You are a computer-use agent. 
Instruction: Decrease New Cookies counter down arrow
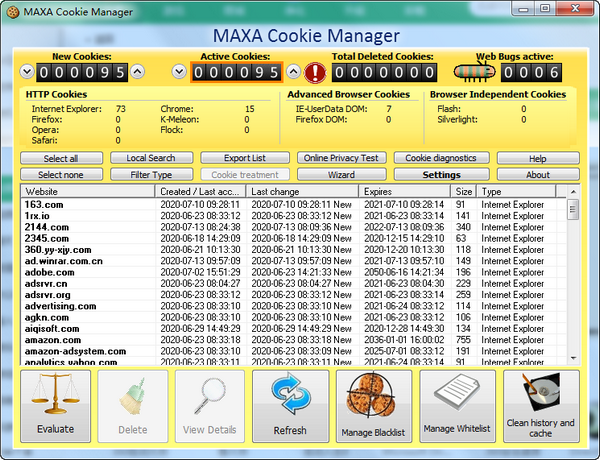coord(27,72)
